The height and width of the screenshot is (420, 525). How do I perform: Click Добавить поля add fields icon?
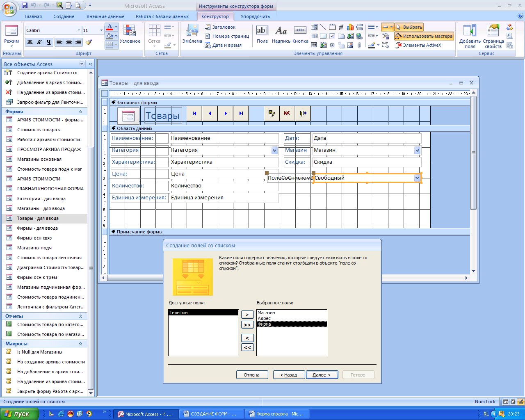click(470, 36)
